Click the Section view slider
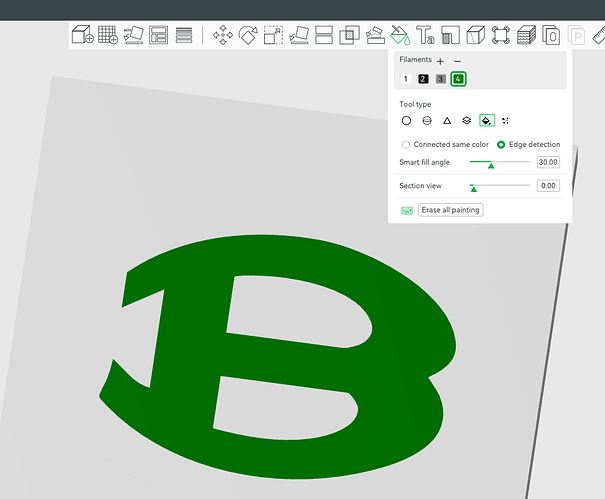This screenshot has width=605, height=499. [x=500, y=186]
